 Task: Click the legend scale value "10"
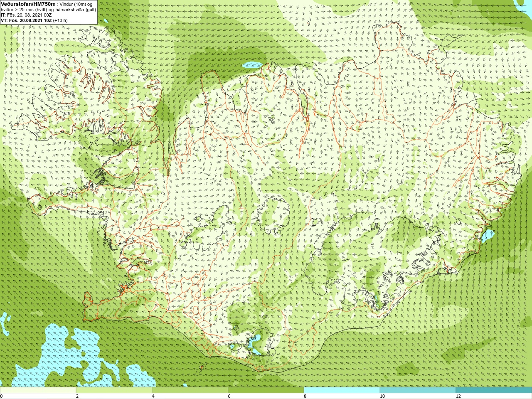382,396
